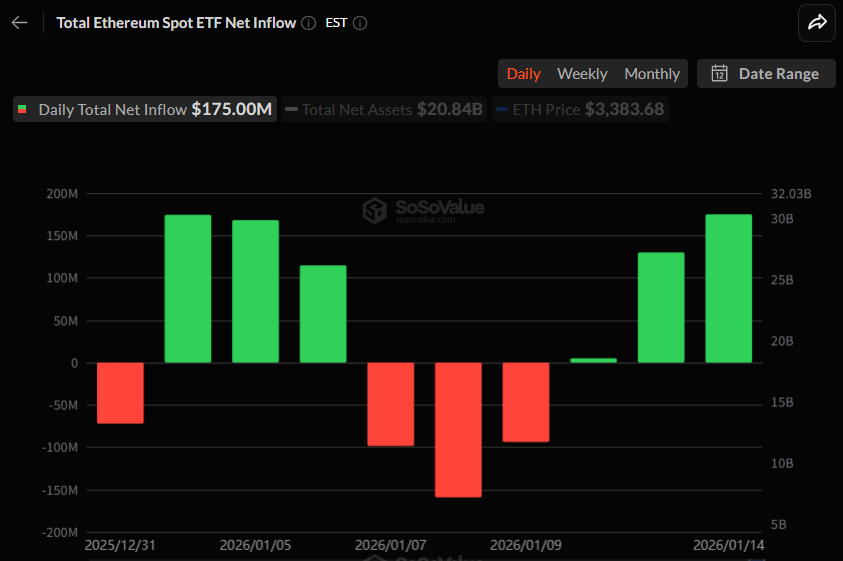Switch to the Monthly view
Screen dimensions: 843x561
tap(652, 73)
